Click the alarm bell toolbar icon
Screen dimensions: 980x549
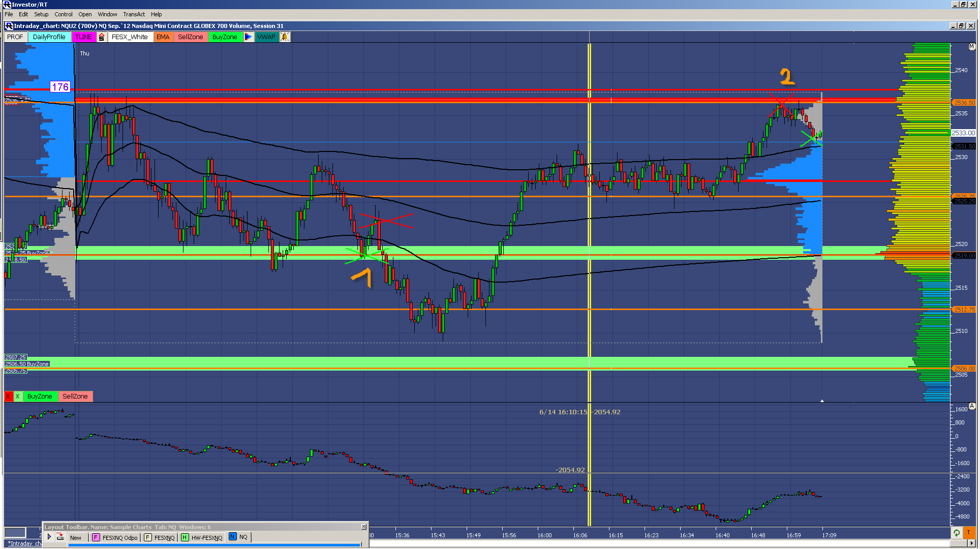click(x=285, y=37)
